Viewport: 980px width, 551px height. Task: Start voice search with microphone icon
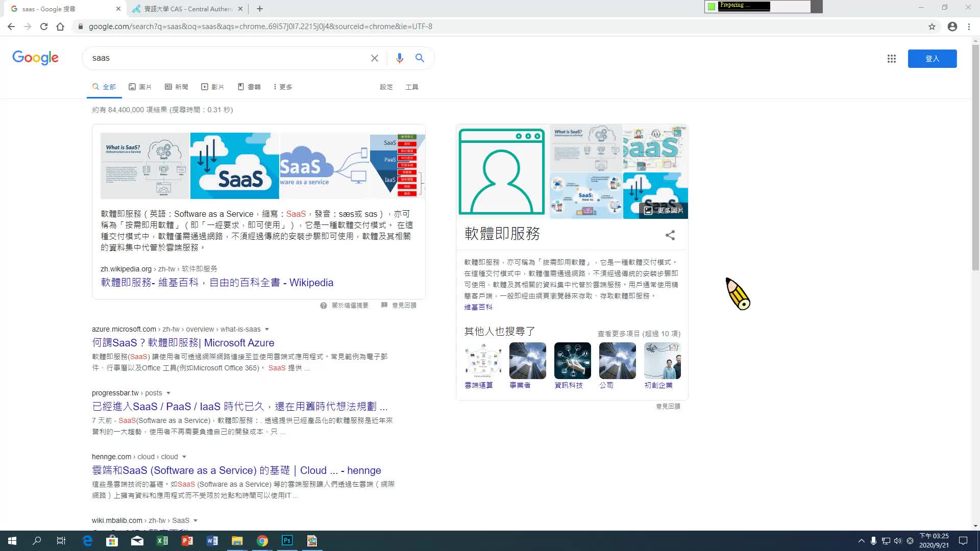(x=400, y=58)
